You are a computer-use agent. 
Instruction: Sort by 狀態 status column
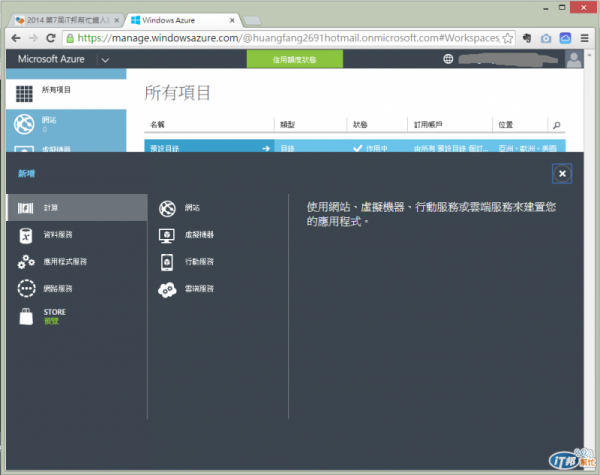[x=360, y=125]
